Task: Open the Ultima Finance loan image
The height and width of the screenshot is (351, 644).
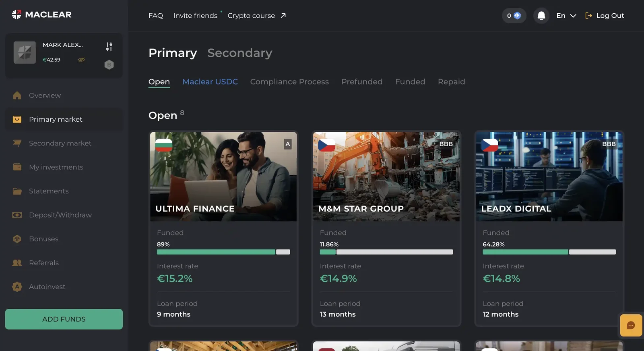Action: (x=223, y=177)
